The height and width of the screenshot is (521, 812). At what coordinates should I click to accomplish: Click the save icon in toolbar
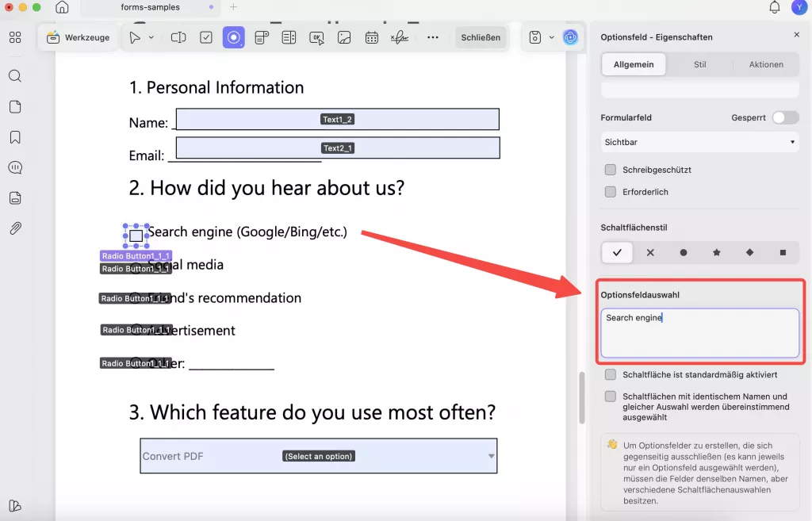(x=535, y=37)
